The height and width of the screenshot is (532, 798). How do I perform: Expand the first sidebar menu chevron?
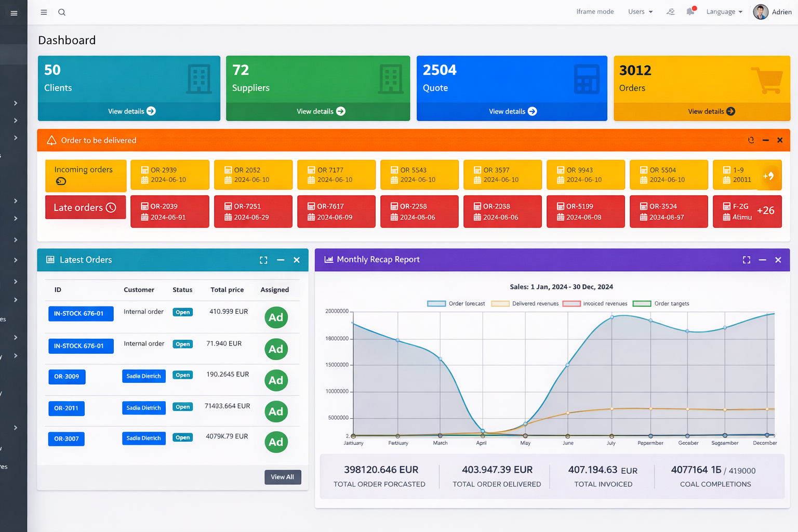coord(16,103)
